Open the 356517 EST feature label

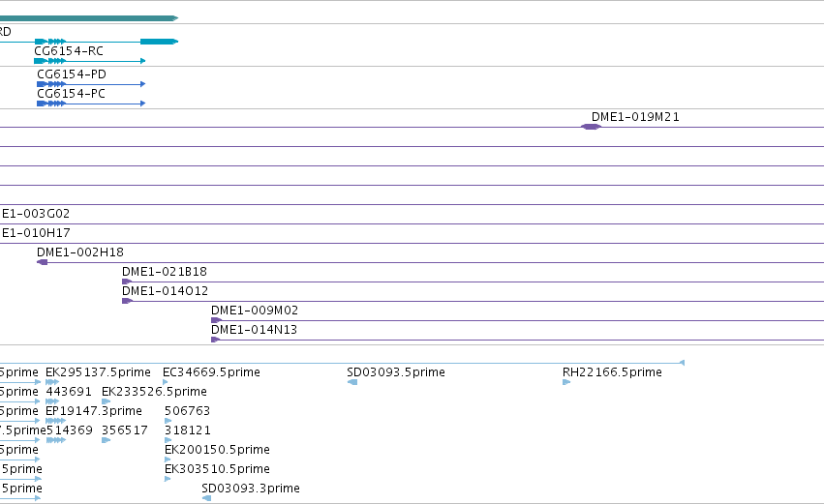(x=125, y=430)
